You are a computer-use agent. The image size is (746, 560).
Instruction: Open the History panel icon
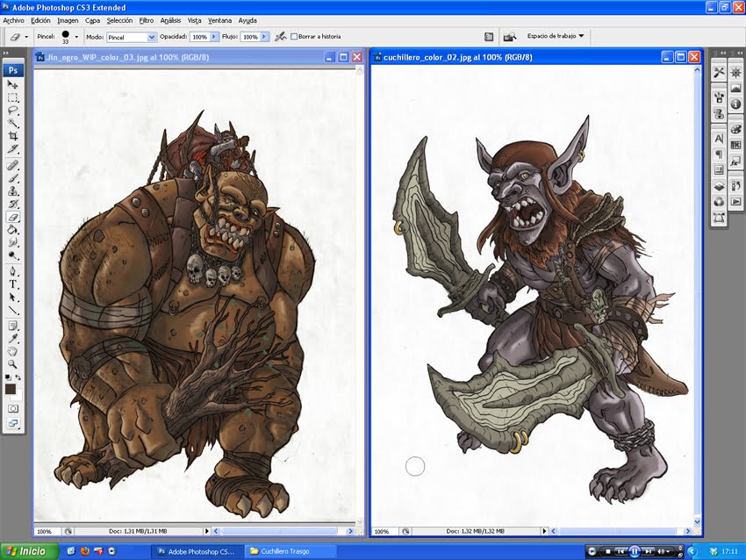pos(736,185)
